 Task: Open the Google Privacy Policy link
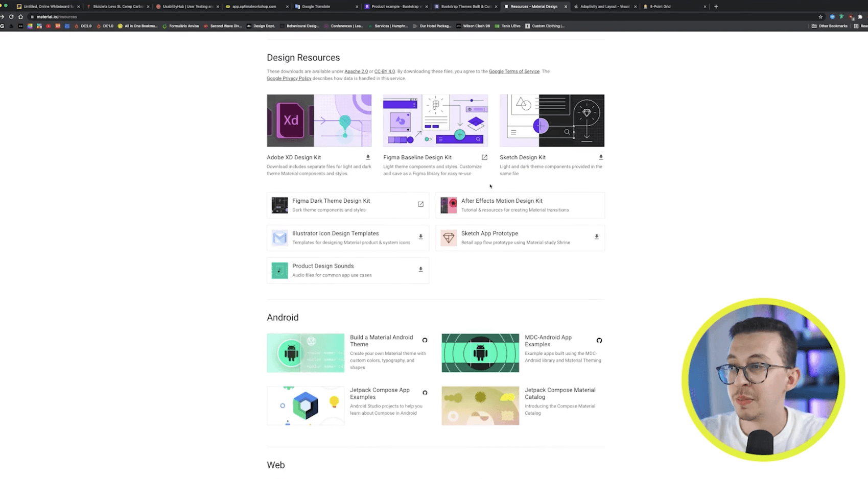point(289,79)
